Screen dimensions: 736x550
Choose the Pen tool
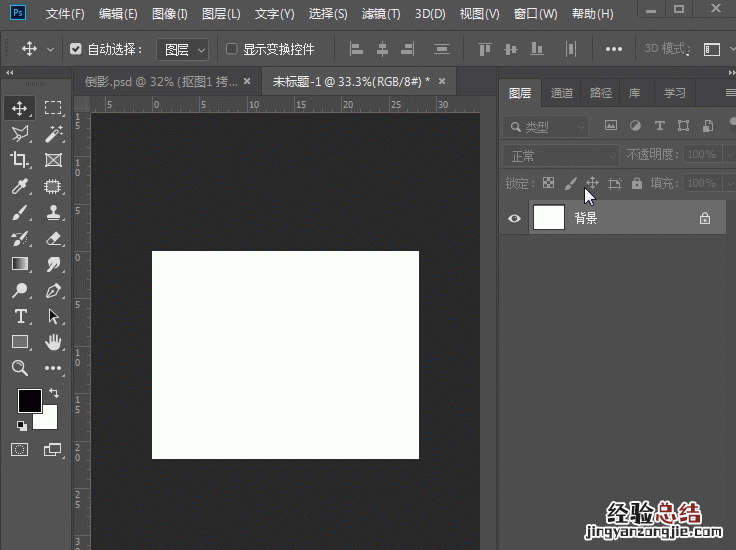click(x=53, y=290)
